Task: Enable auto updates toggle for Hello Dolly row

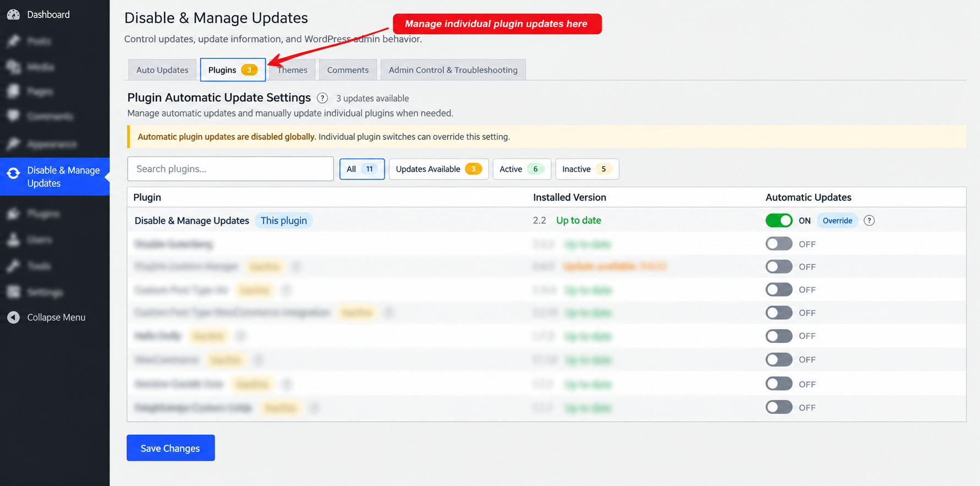Action: (779, 336)
